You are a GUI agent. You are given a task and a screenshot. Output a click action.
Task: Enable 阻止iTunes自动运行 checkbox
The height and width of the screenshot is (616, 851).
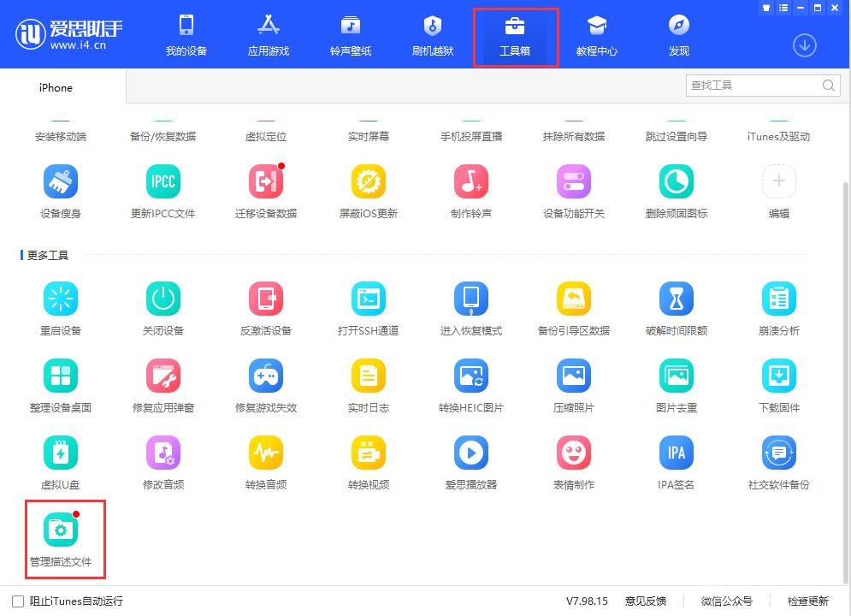pos(13,602)
